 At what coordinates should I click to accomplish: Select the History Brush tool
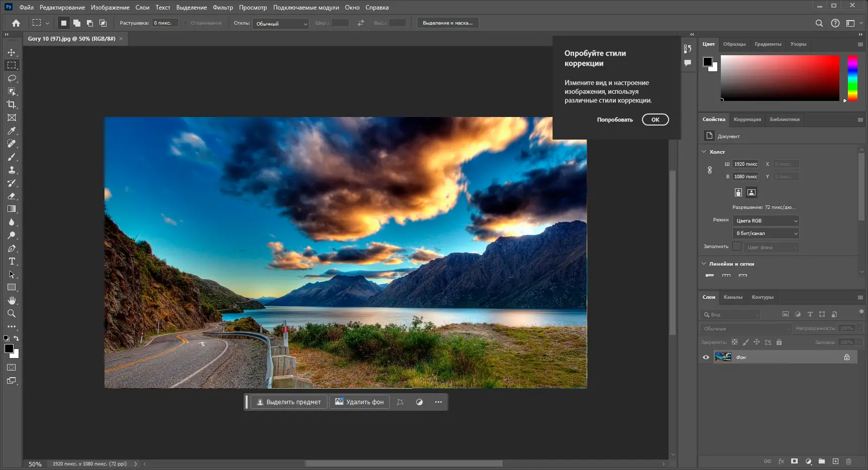12,183
